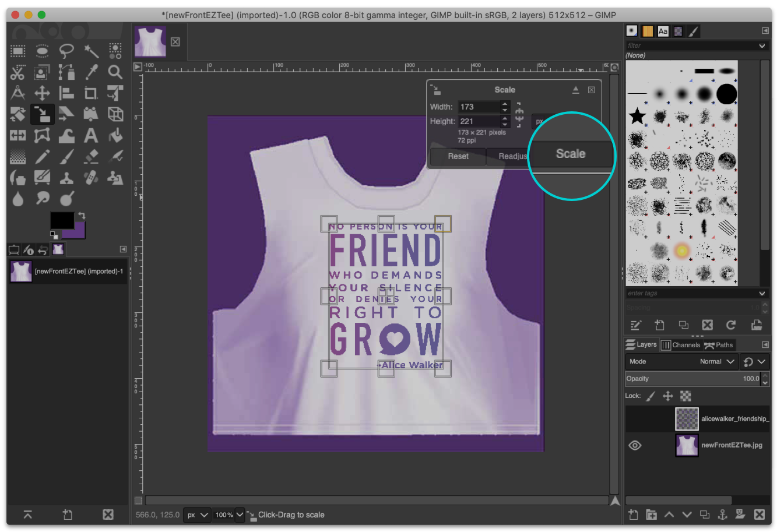Select the Alignment tool
Screen dimensions: 777x532
click(66, 93)
